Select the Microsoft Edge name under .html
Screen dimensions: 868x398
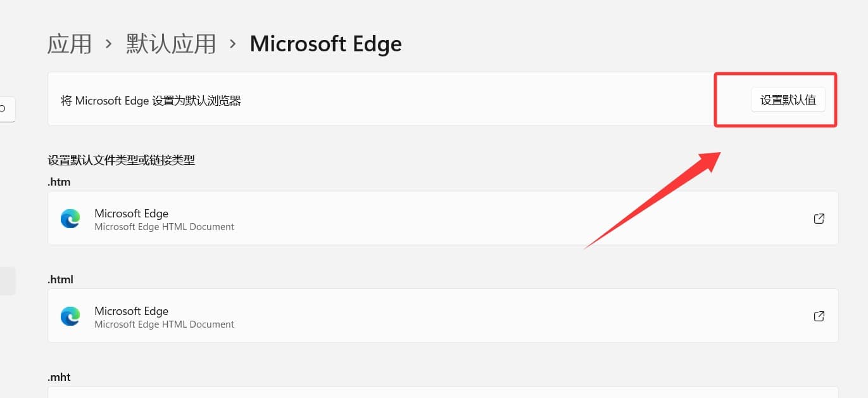131,311
